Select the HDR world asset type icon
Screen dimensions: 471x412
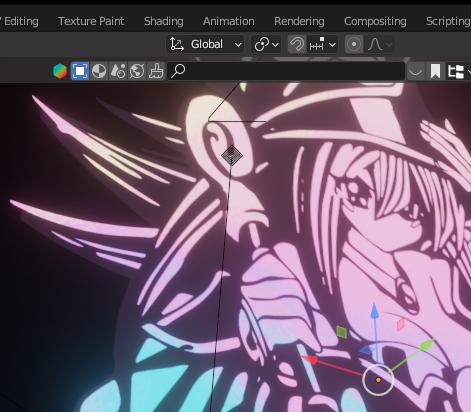click(x=137, y=71)
